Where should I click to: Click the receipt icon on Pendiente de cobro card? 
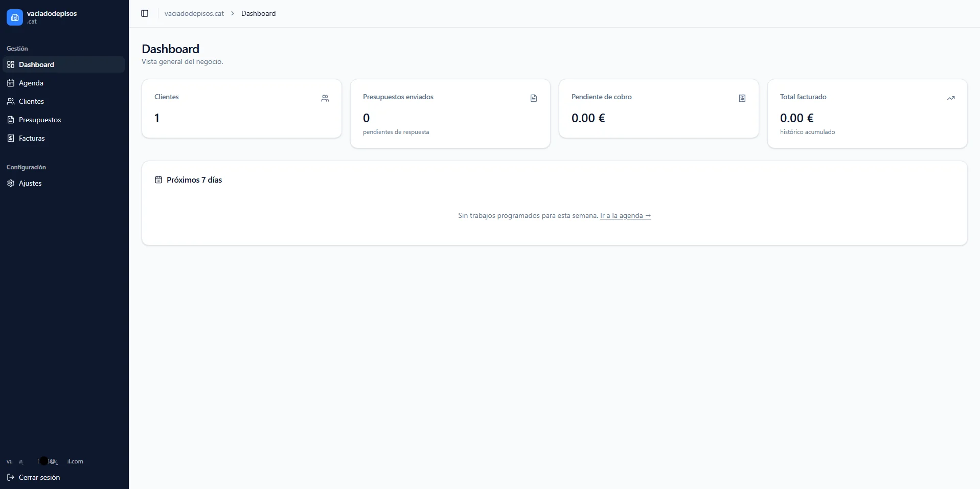click(x=742, y=98)
